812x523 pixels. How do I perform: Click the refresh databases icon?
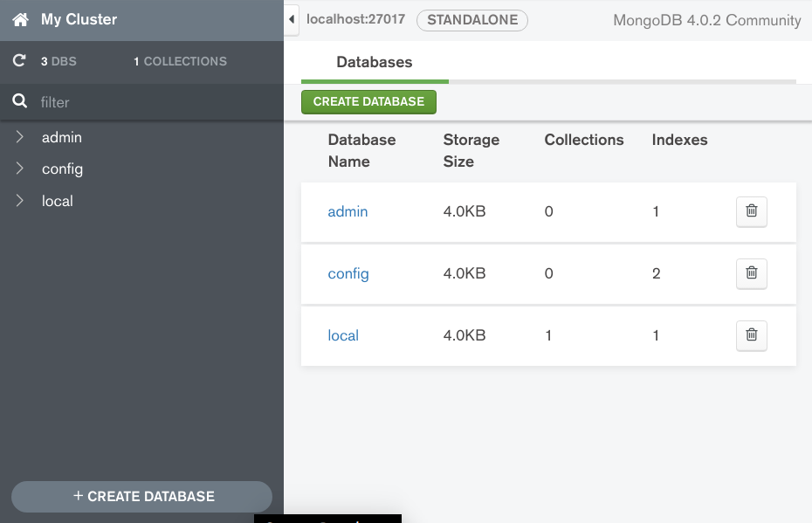point(19,61)
